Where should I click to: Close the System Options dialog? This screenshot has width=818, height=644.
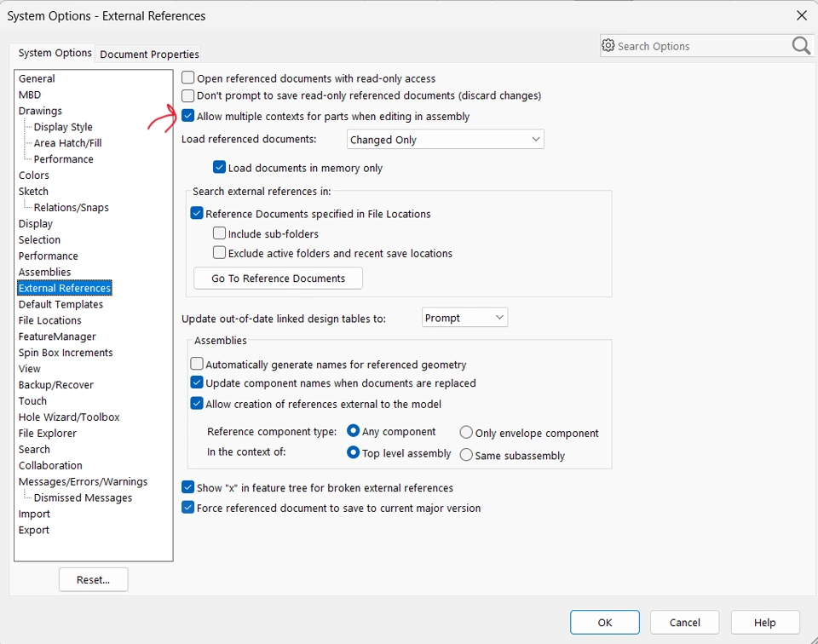click(x=802, y=15)
